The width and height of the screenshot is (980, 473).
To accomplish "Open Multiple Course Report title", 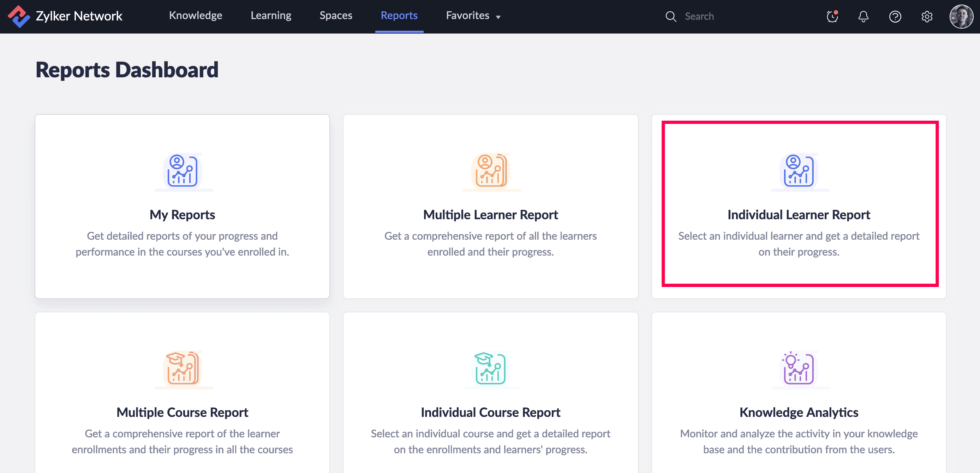I will (182, 412).
